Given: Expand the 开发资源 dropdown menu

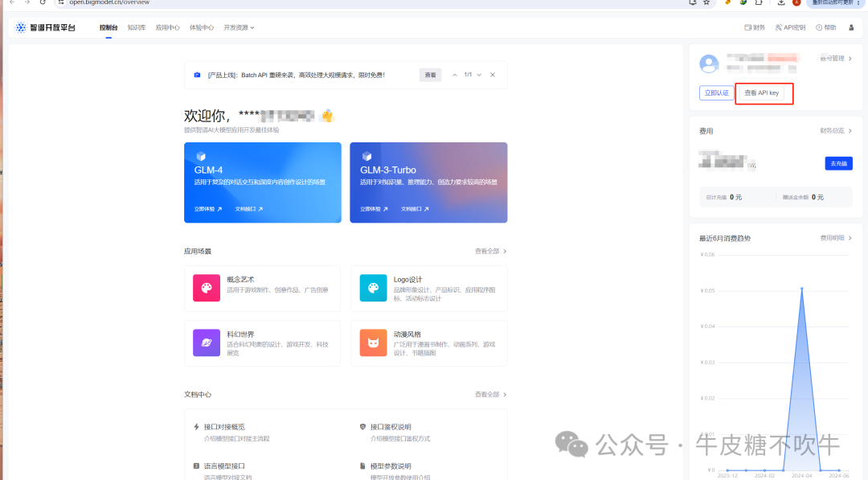Looking at the screenshot, I should [x=239, y=27].
